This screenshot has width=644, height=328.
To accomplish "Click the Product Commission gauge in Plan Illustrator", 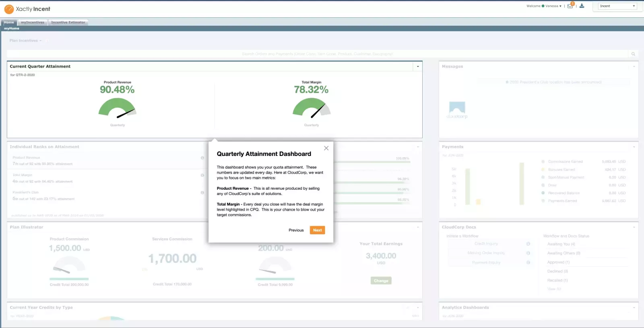I will pos(69,265).
